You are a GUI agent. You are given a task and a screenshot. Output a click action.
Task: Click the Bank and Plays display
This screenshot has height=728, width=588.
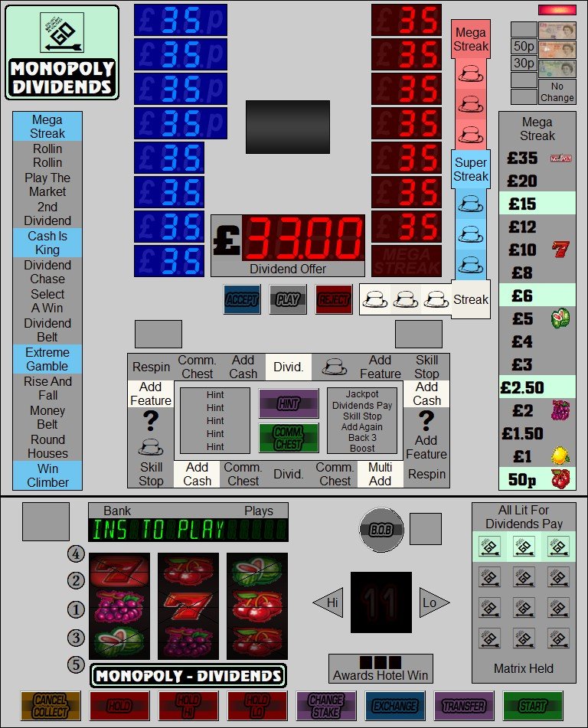(x=188, y=522)
